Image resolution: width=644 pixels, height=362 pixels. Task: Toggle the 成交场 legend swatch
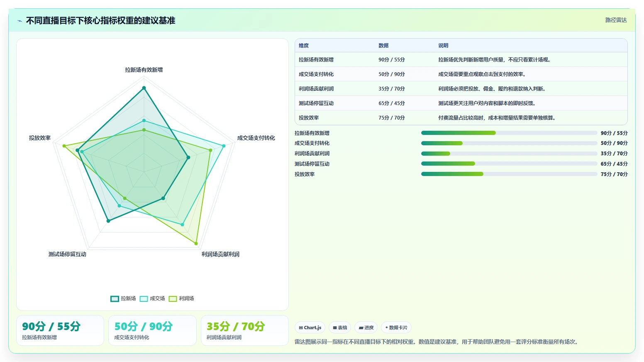144,298
